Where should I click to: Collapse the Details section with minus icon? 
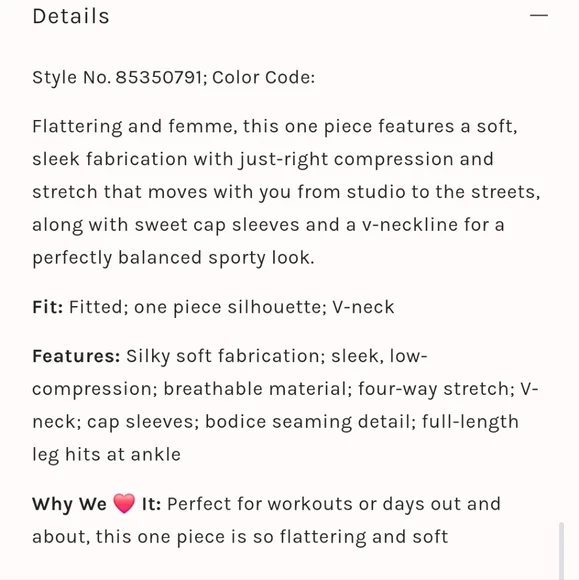click(539, 16)
